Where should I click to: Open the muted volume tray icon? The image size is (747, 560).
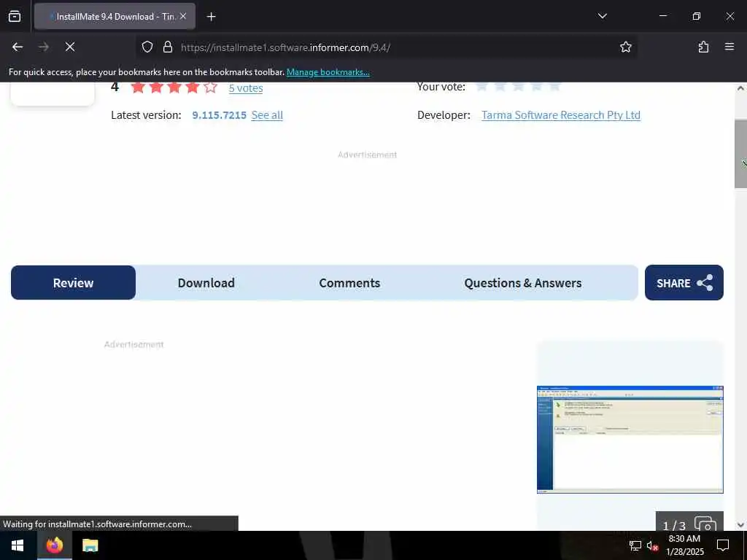pyautogui.click(x=652, y=545)
